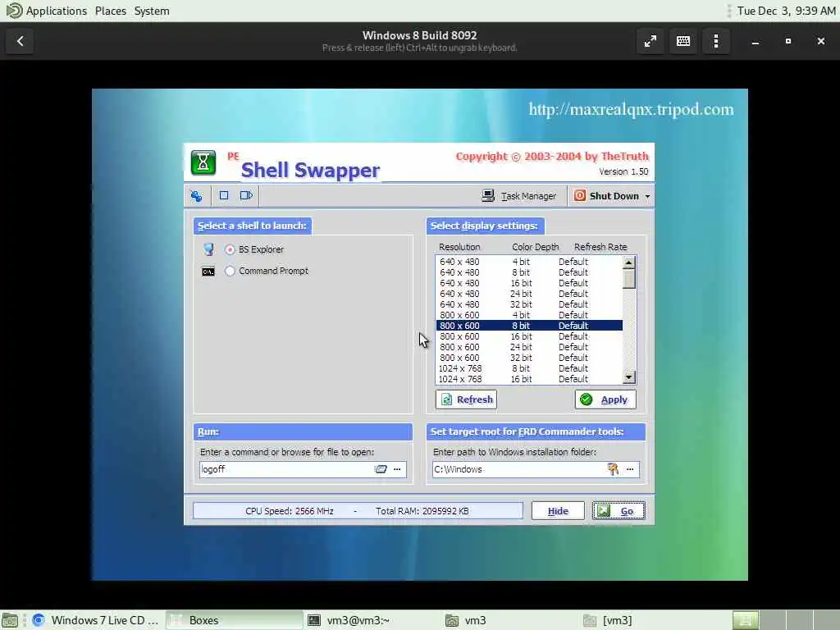This screenshot has width=840, height=630.
Task: Click the Apply button
Action: coord(605,399)
